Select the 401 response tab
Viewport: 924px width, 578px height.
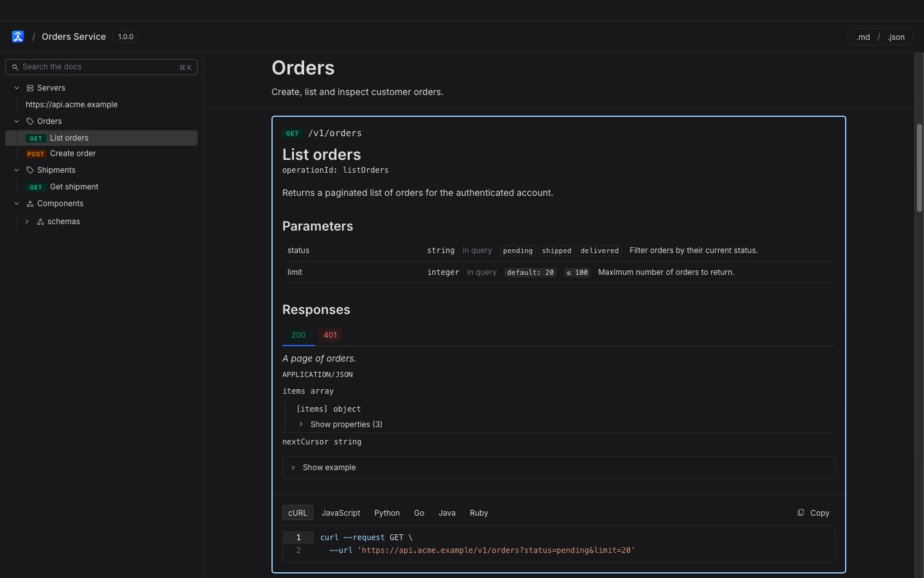coord(330,335)
